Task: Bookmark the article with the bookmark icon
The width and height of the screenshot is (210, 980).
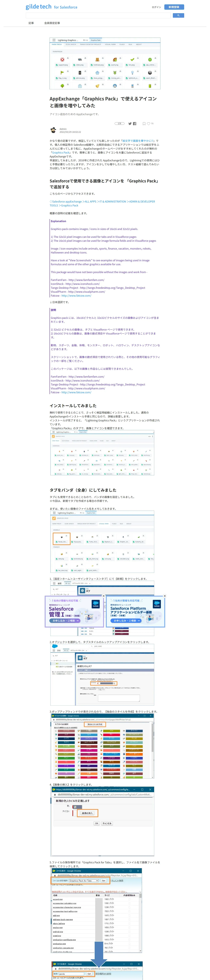Action: (144, 124)
